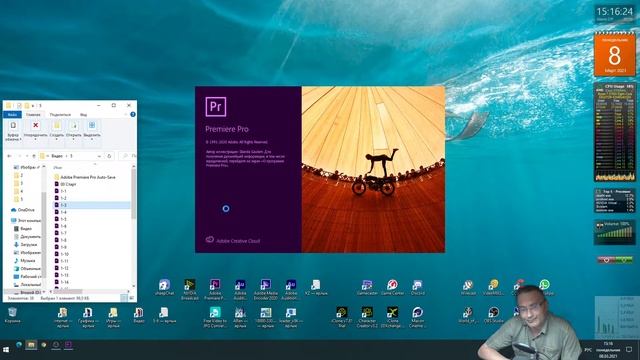Open the address bar history dropdown
The image size is (640, 360).
pos(99,156)
